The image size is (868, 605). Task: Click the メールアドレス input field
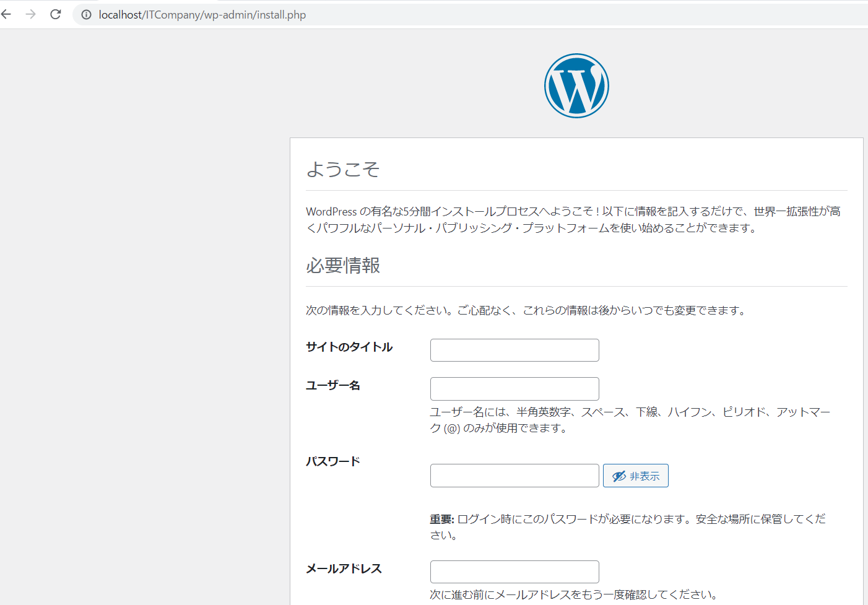514,572
